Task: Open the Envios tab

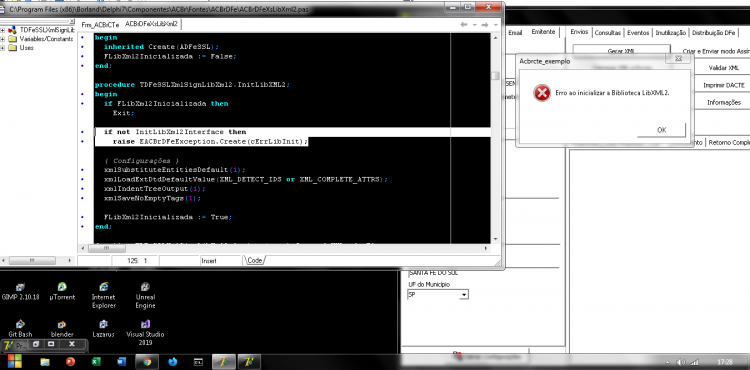Action: coord(579,32)
